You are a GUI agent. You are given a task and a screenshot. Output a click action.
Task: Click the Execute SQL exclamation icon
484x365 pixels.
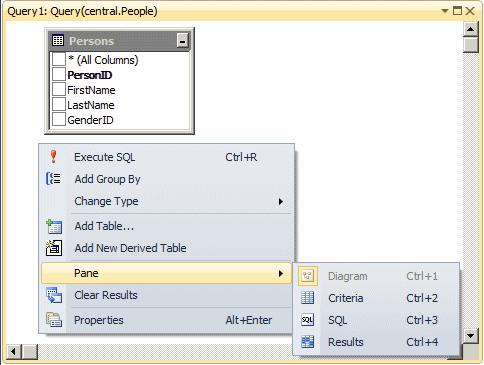coord(53,157)
